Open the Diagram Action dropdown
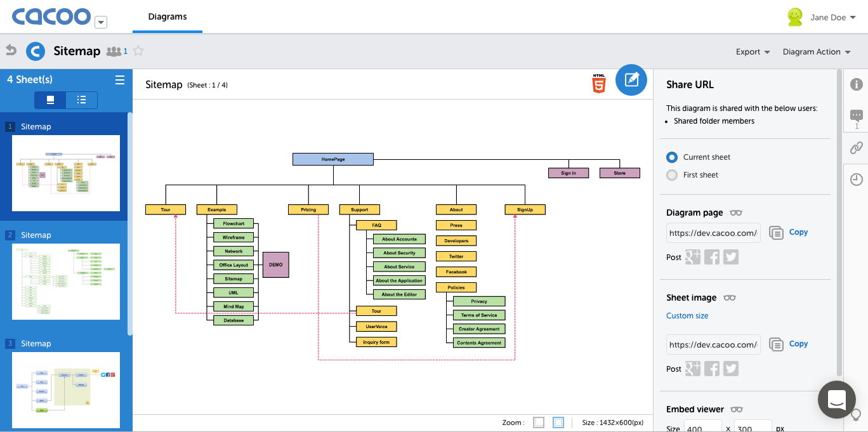The image size is (868, 432). tap(817, 52)
